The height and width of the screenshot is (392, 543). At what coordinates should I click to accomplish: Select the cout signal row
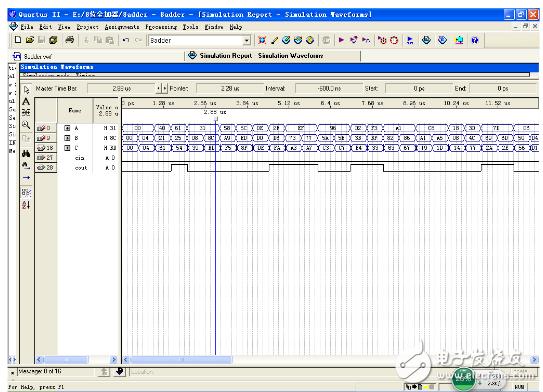pyautogui.click(x=78, y=168)
